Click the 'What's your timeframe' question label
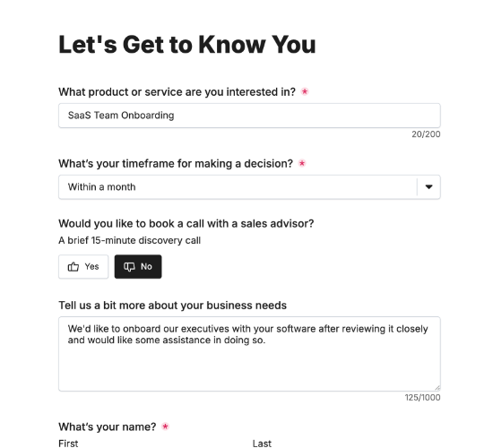 click(176, 163)
